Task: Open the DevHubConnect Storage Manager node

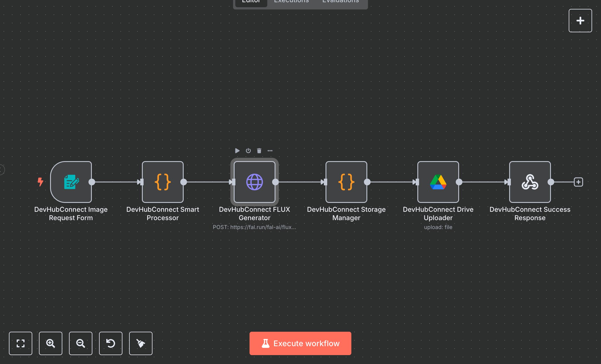Action: point(346,182)
